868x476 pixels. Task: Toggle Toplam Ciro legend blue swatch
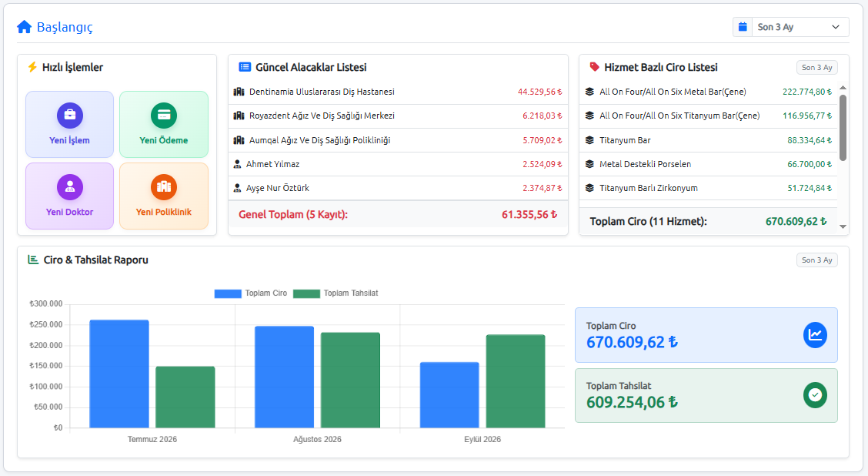click(x=228, y=293)
